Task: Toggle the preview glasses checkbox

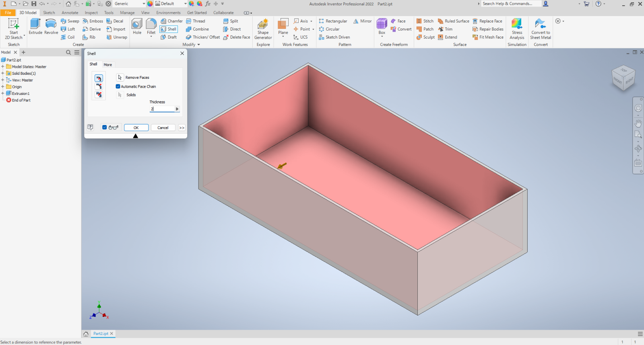Action: click(x=105, y=127)
